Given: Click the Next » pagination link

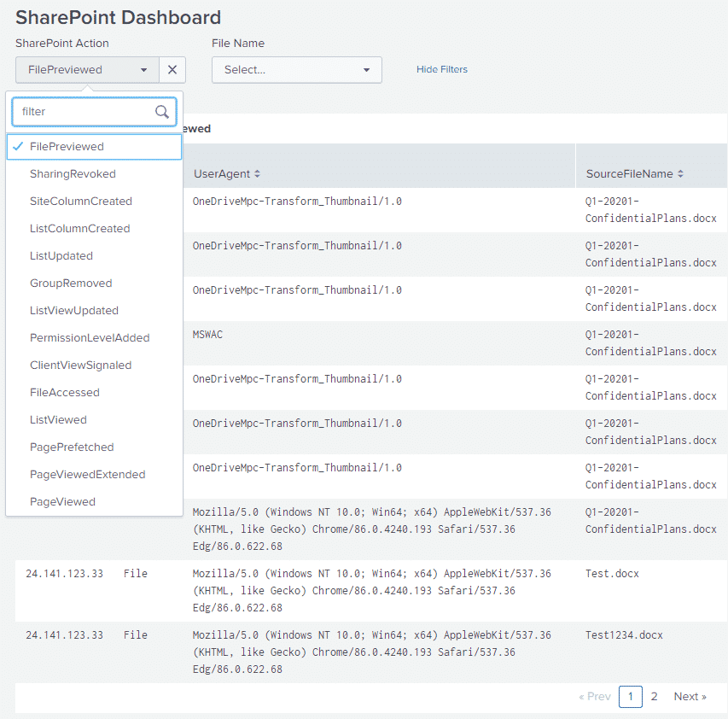Looking at the screenshot, I should (x=690, y=697).
